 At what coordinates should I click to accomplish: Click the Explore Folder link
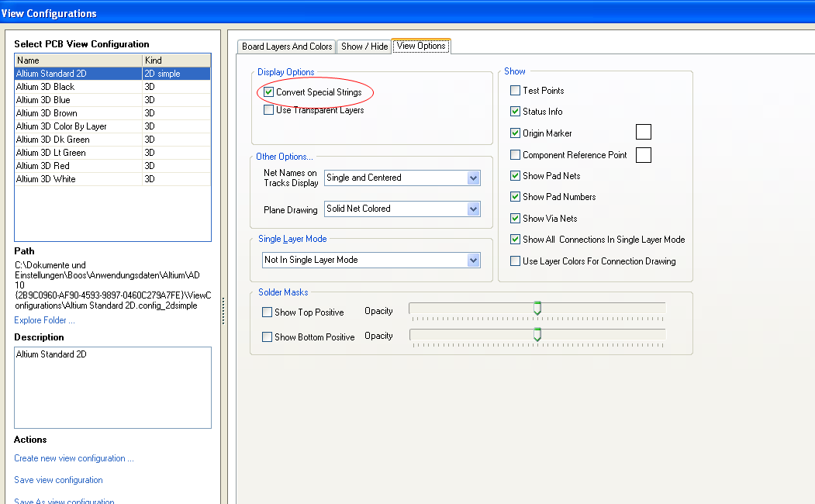click(x=44, y=320)
